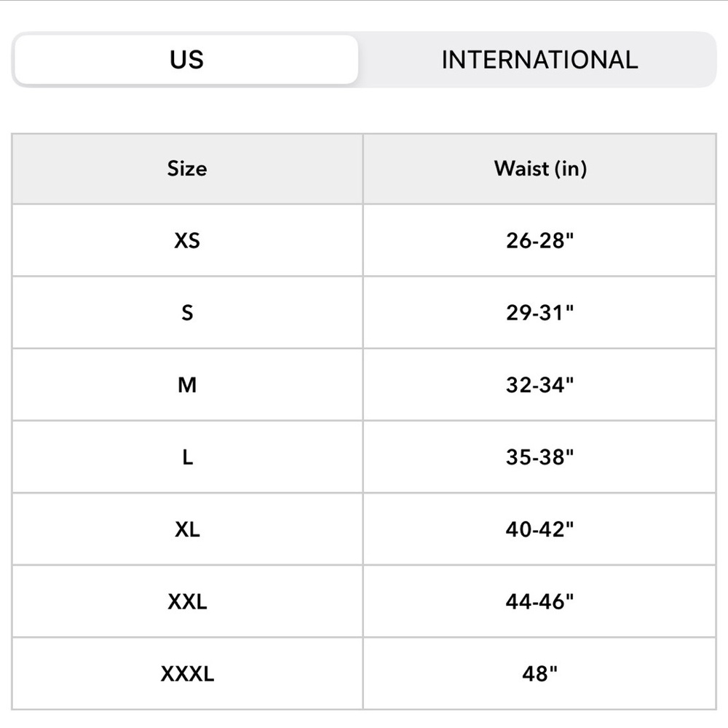Choose the M size cell

click(x=187, y=384)
